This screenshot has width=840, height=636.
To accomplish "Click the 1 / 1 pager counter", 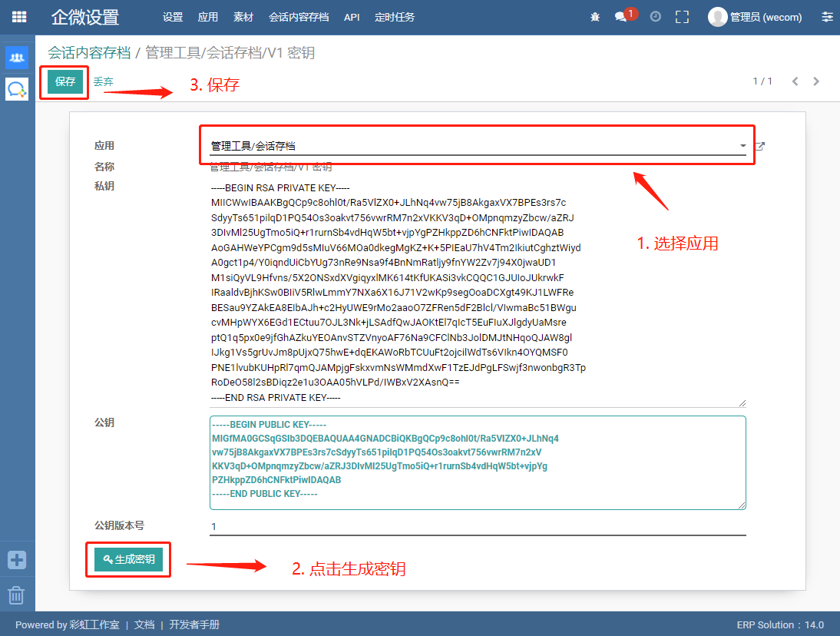I will (x=762, y=81).
